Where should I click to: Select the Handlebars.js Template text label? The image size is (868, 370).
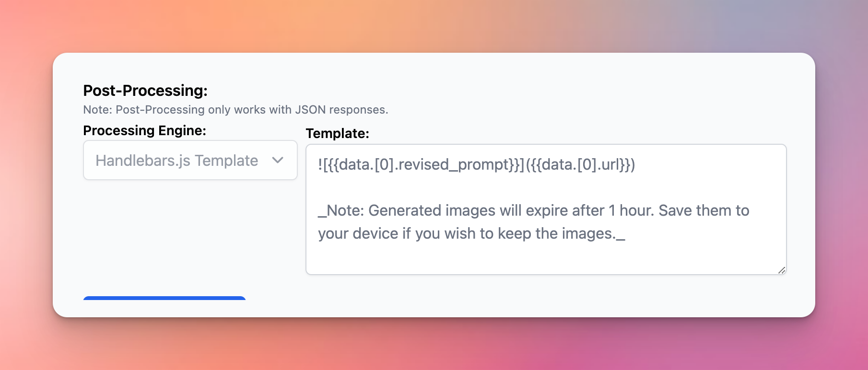(x=176, y=161)
